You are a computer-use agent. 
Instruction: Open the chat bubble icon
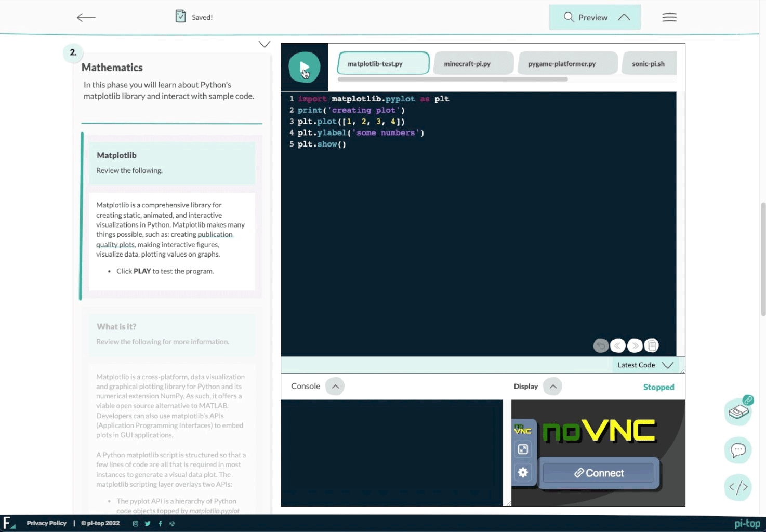738,450
